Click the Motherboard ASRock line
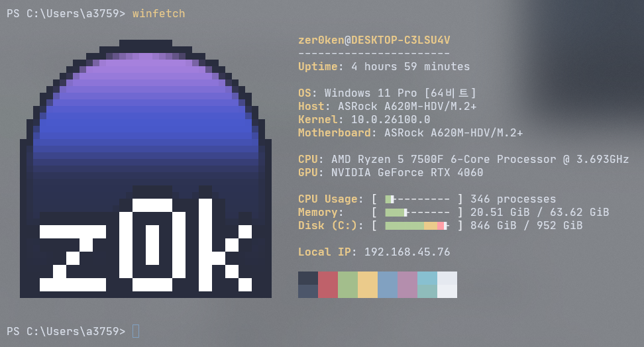This screenshot has height=347, width=644. 410,132
